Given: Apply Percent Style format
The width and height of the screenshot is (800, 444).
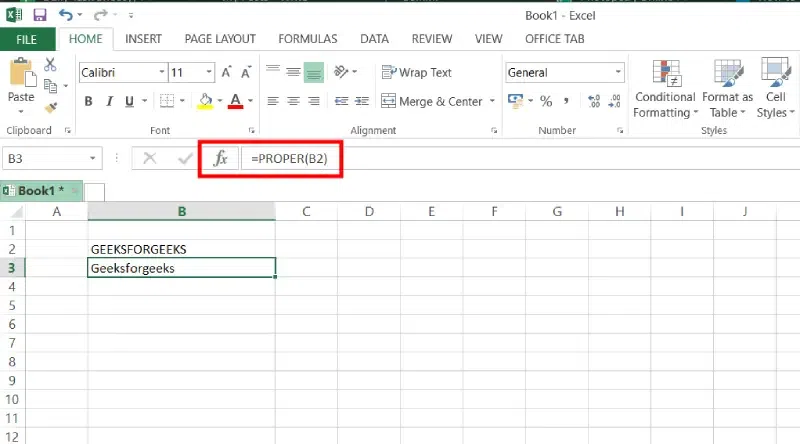Looking at the screenshot, I should pos(546,101).
